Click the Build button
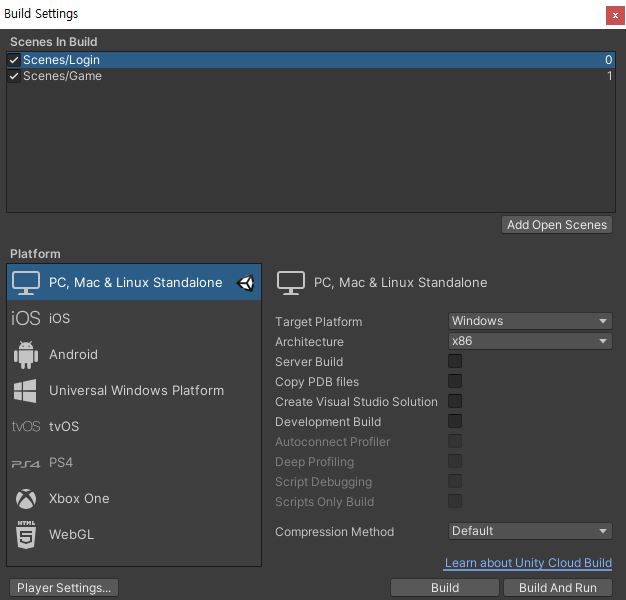This screenshot has width=626, height=600. [445, 588]
